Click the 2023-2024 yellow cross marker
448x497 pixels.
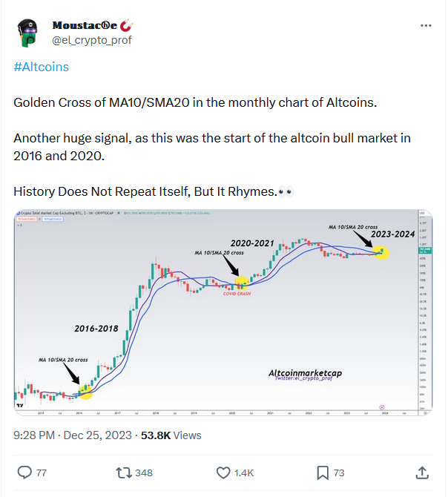pos(381,251)
